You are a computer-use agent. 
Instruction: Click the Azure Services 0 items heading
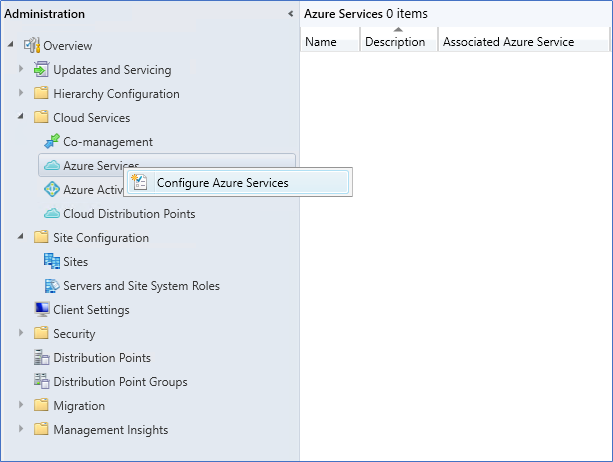point(366,14)
